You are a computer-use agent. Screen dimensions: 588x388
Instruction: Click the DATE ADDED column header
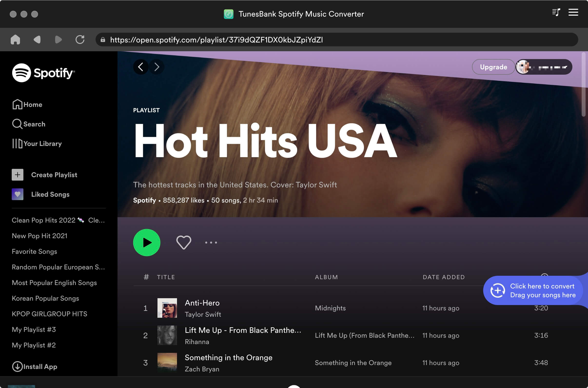point(444,277)
